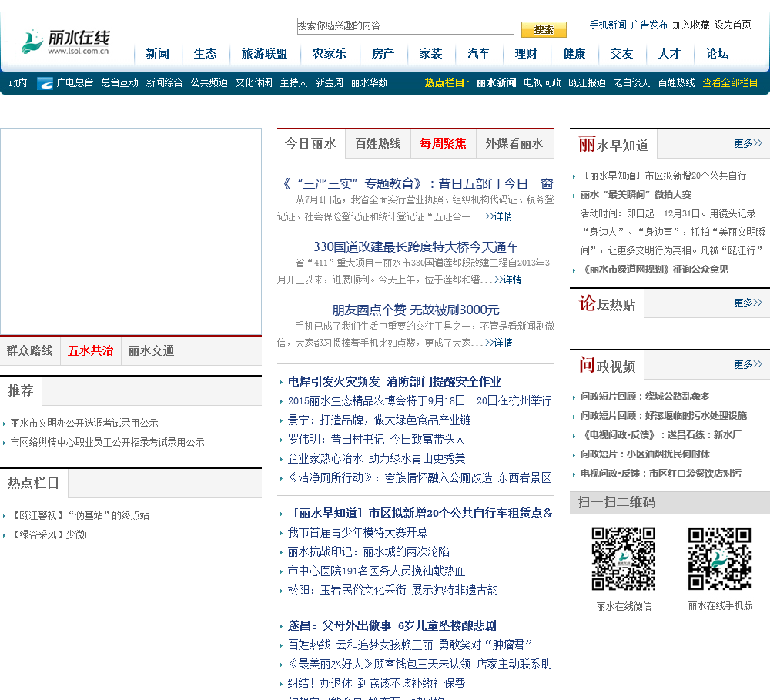Switch to the 百姓热线 tab
Image resolution: width=770 pixels, height=700 pixels.
click(377, 143)
